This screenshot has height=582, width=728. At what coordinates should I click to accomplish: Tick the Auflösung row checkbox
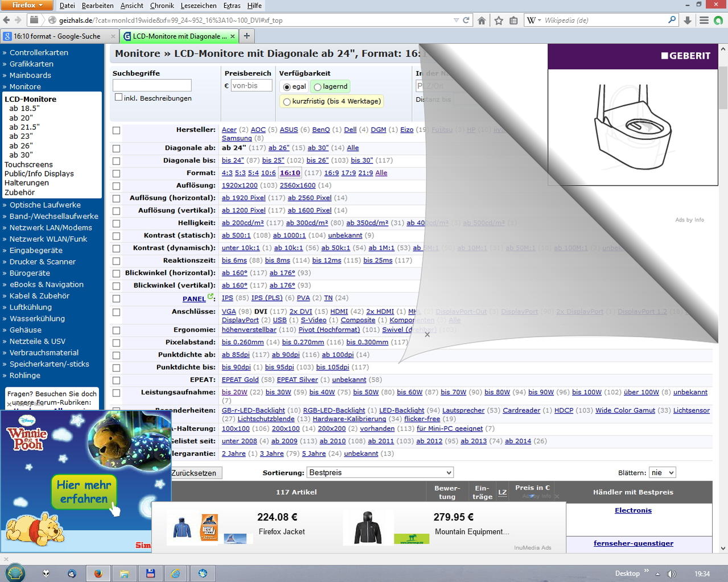(x=117, y=186)
